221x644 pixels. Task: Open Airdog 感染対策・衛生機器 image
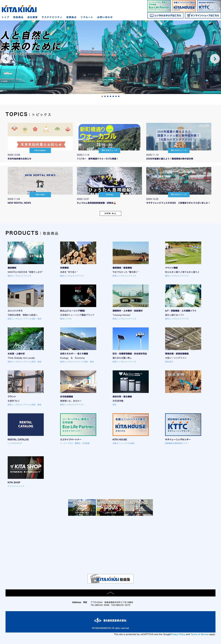[x=131, y=382]
